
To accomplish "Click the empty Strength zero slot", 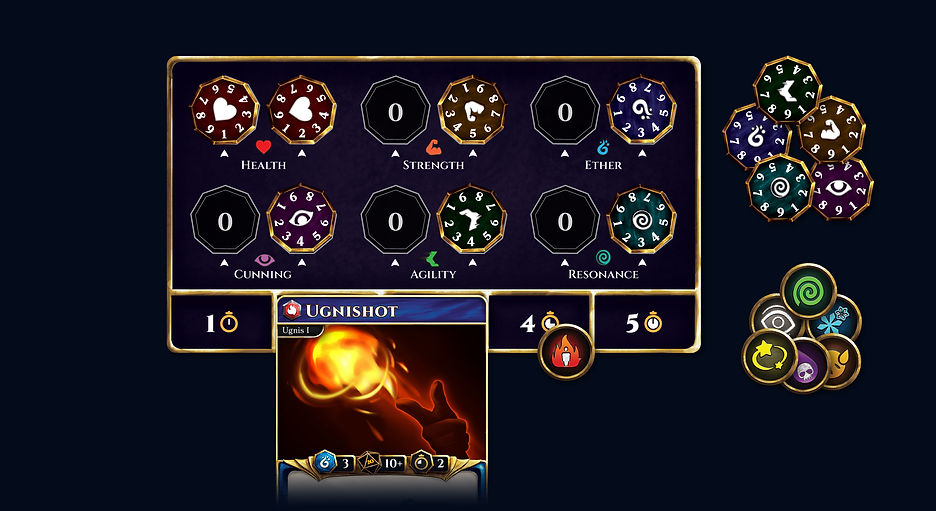I will (395, 111).
